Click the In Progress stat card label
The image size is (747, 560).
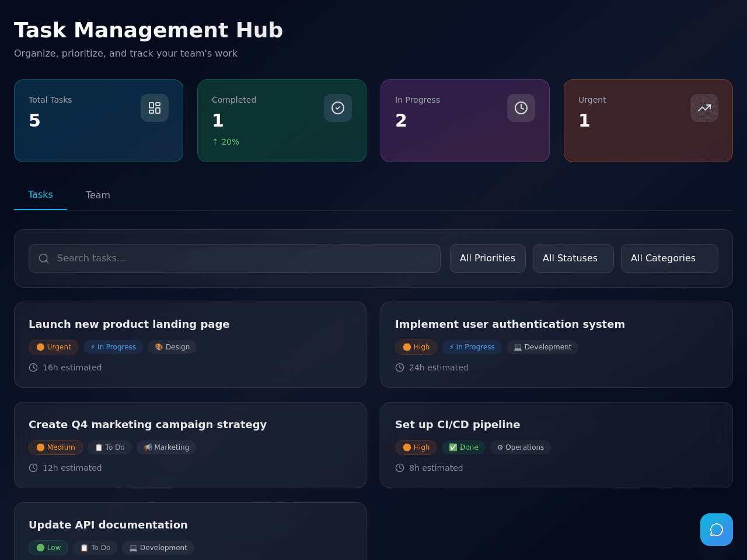coord(418,100)
